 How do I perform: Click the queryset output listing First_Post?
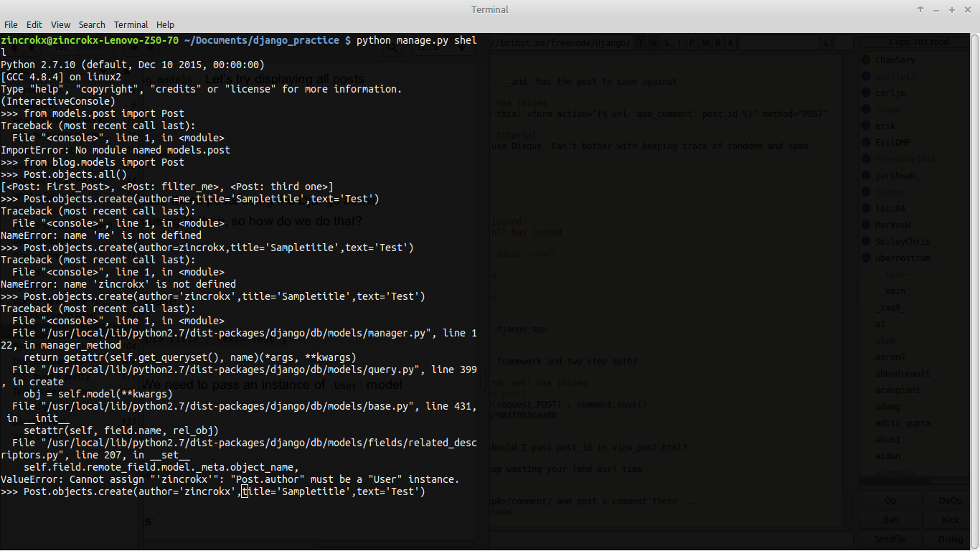tap(167, 187)
